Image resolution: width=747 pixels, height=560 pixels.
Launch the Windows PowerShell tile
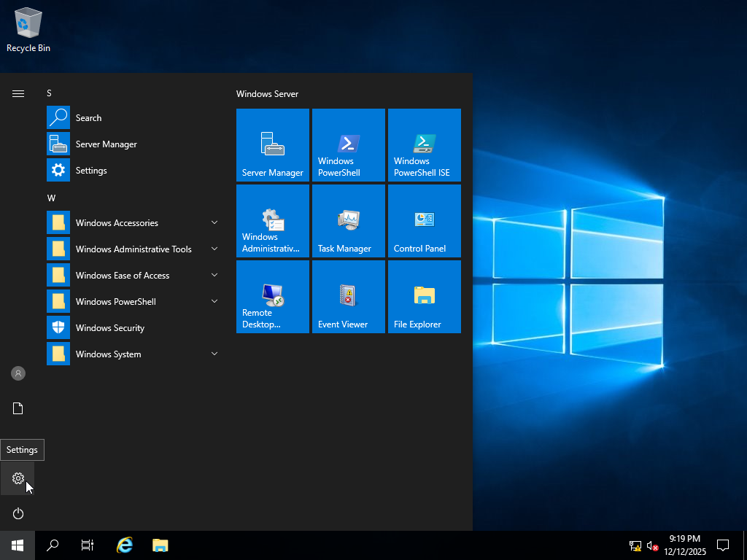[x=349, y=145]
